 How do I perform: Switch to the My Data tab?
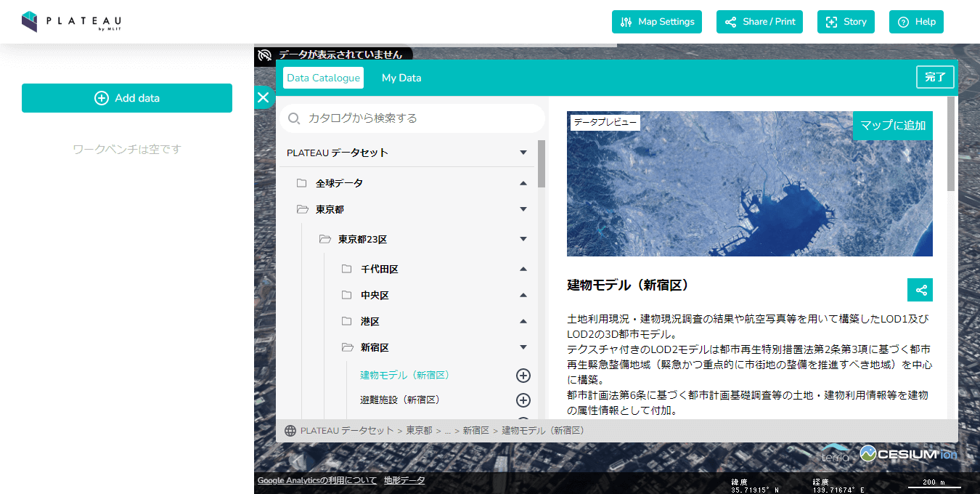tap(401, 78)
